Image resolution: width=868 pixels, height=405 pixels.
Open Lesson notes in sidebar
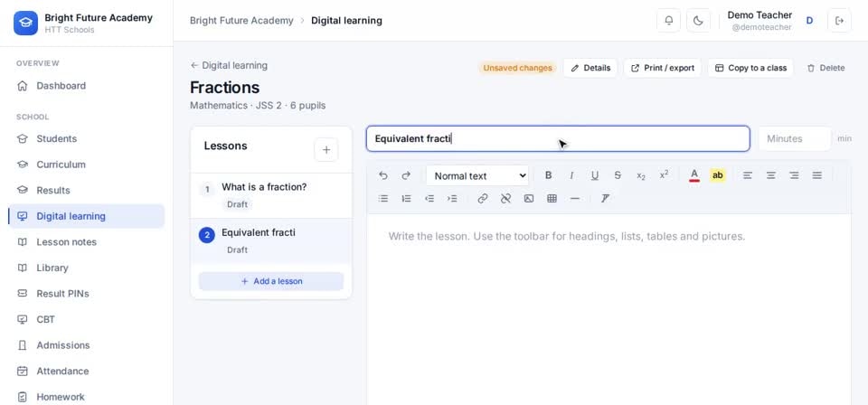pyautogui.click(x=87, y=241)
